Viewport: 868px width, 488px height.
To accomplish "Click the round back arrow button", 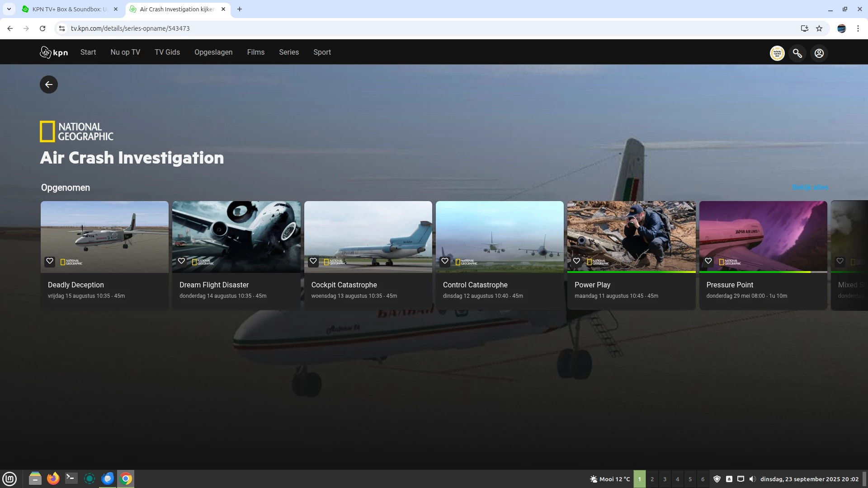I will coord(49,84).
